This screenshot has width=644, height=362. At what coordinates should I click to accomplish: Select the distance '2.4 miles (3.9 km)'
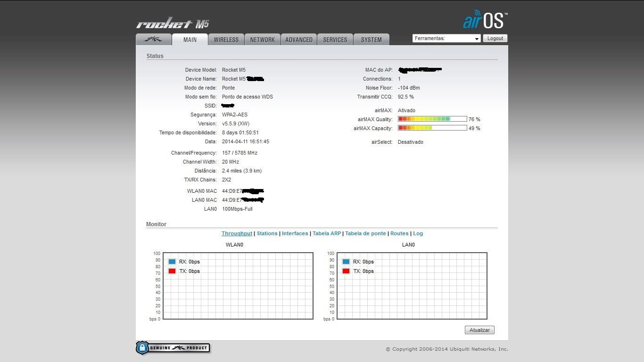click(x=242, y=171)
